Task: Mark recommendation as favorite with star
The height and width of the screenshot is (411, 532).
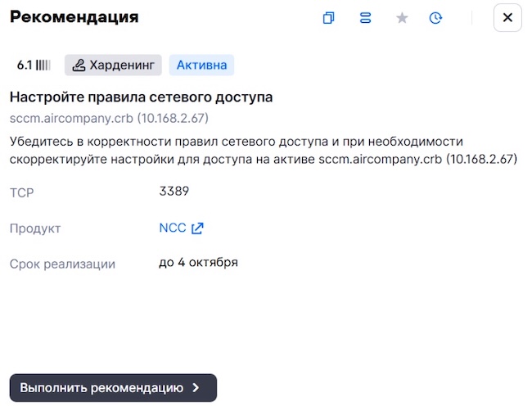Action: (x=402, y=18)
